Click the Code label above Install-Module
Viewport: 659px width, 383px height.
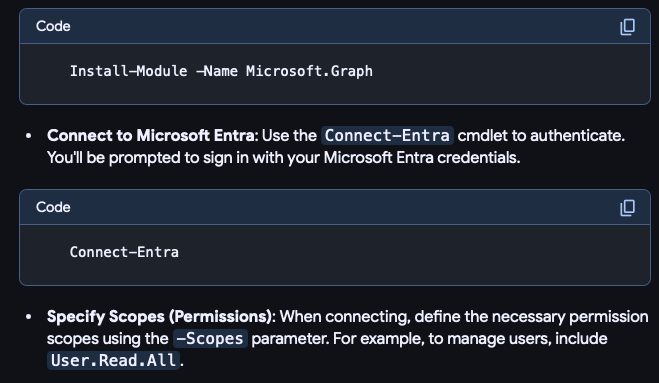53,26
